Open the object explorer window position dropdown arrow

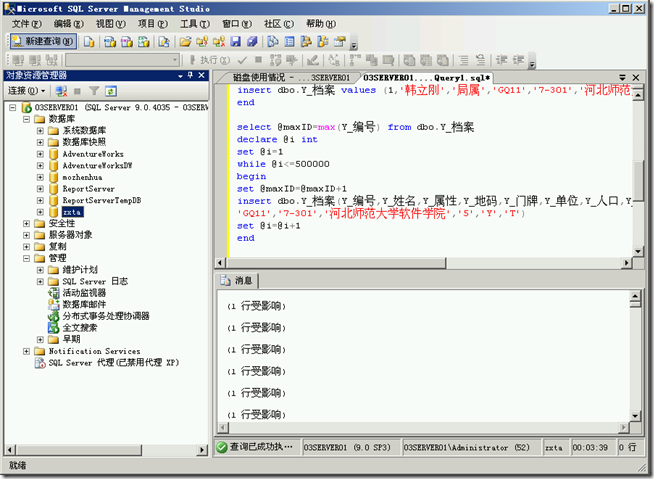[180, 76]
